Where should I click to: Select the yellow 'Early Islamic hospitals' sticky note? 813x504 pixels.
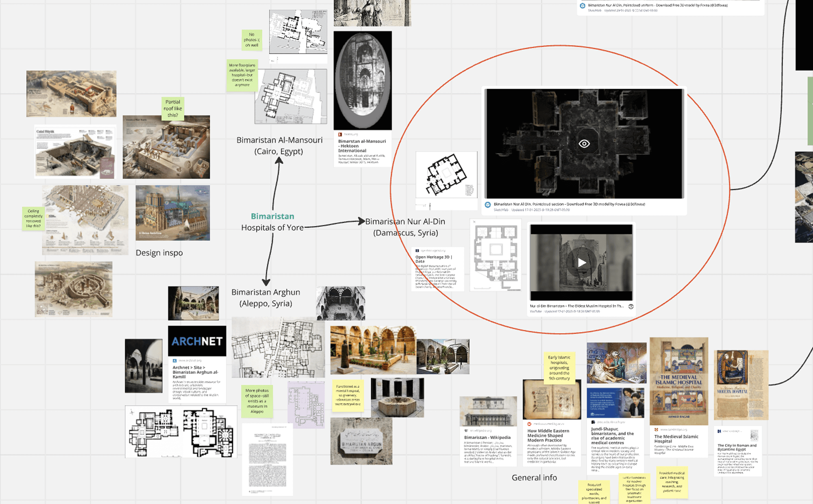coord(559,368)
